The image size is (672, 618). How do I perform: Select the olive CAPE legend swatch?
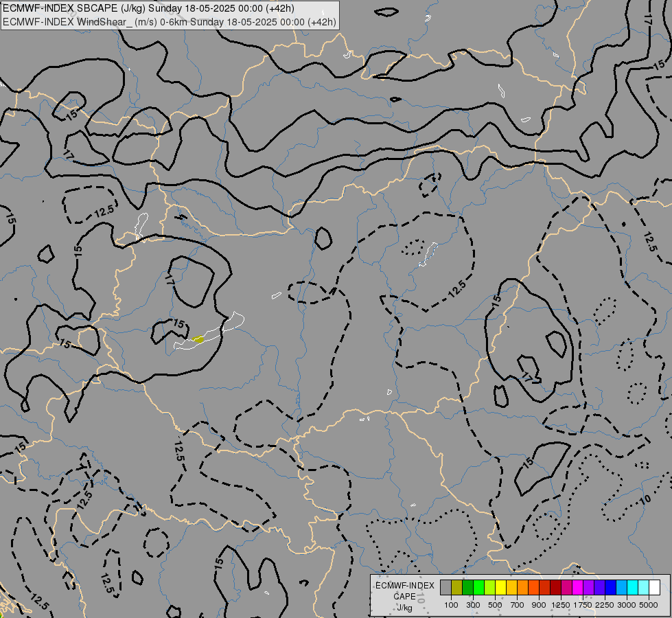click(x=457, y=587)
